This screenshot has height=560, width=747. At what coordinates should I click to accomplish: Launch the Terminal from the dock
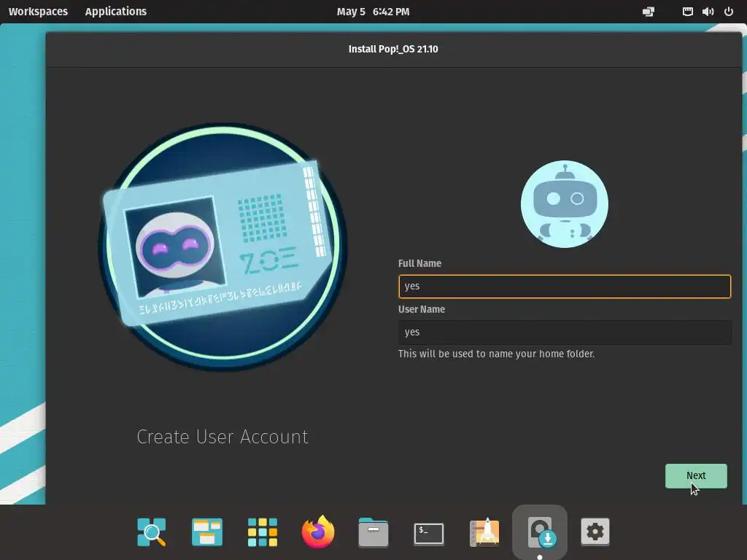[429, 533]
